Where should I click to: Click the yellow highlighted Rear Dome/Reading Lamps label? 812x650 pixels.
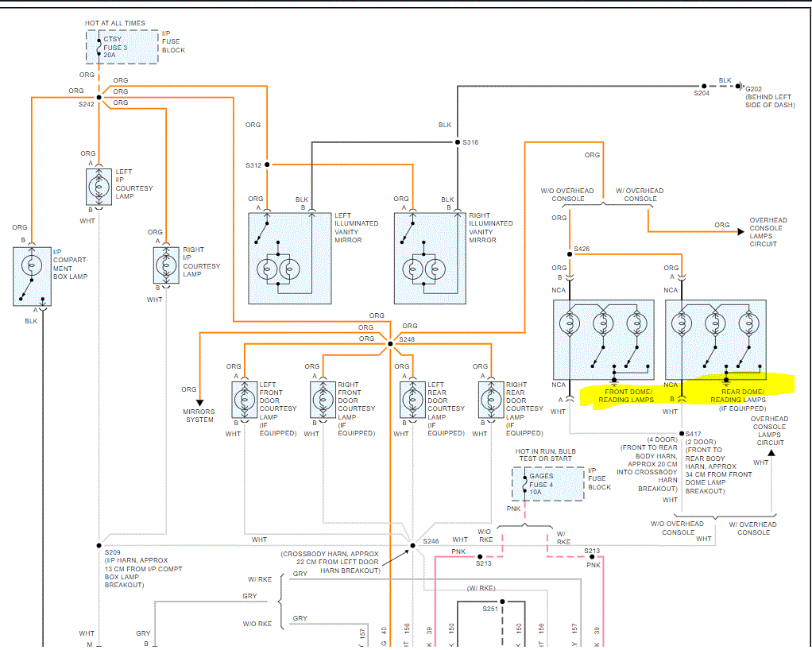(x=742, y=395)
